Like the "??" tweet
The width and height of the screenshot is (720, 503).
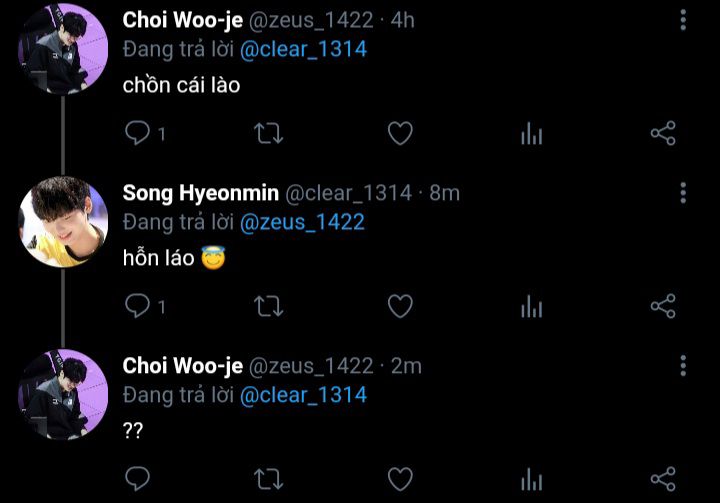click(400, 479)
